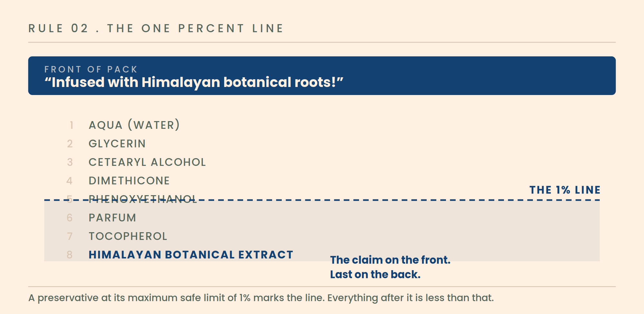
Task: Select the 'Infused with Himalayan botanical roots!' quote
Action: (x=194, y=82)
